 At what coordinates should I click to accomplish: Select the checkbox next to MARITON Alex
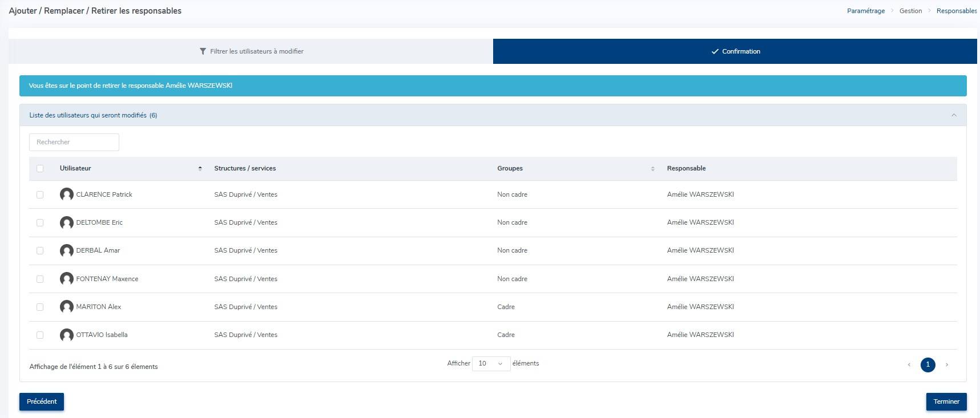(40, 307)
